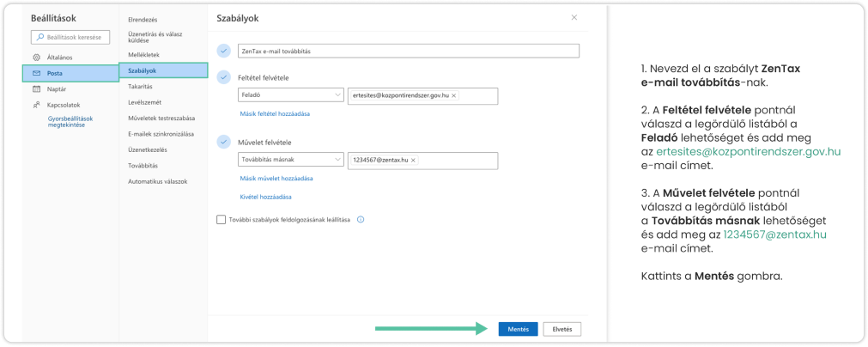This screenshot has width=868, height=347.
Task: Open Automatikus válaszok settings
Action: point(157,181)
